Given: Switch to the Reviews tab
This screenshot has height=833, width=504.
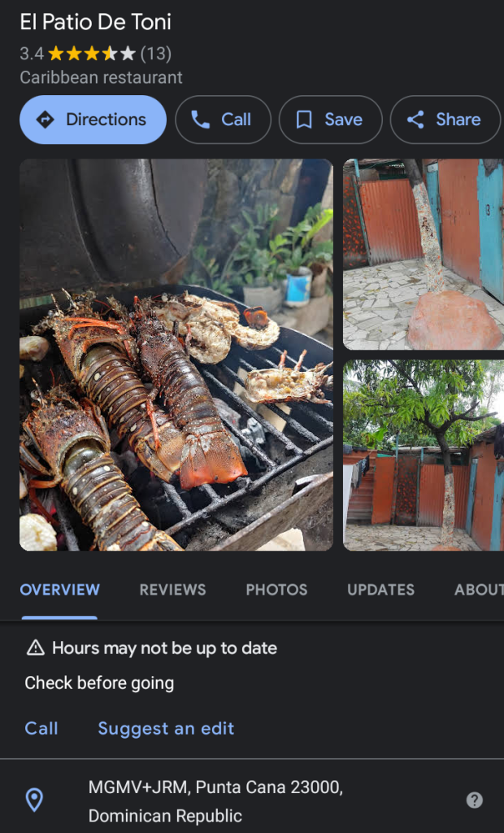Looking at the screenshot, I should (172, 590).
